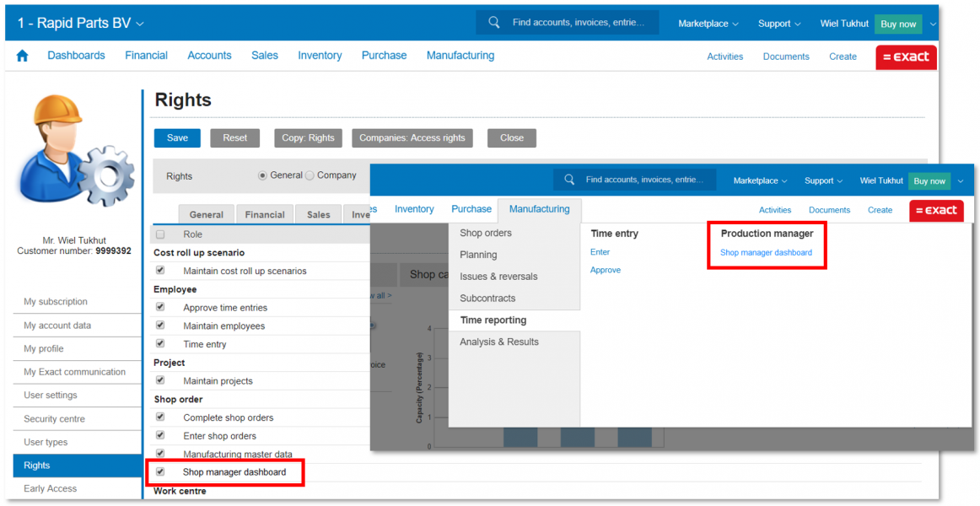Screen dimensions: 980x506
Task: Click the Exact logo in back window
Action: click(x=906, y=57)
